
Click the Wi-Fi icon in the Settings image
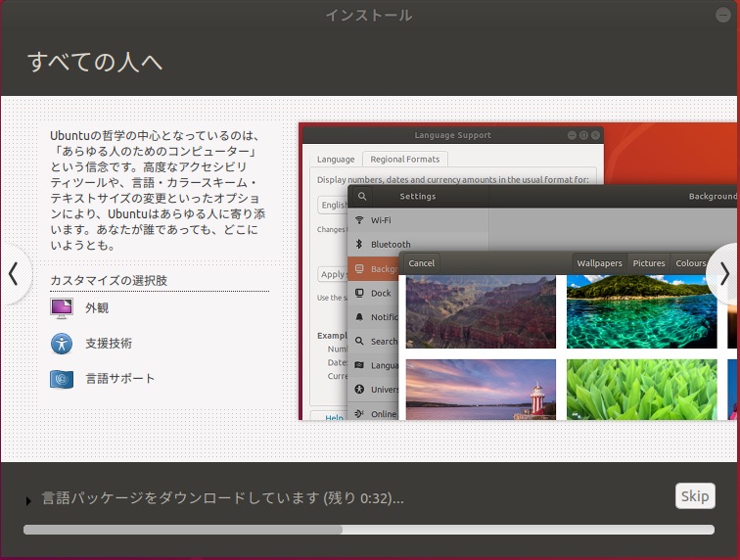[x=359, y=220]
